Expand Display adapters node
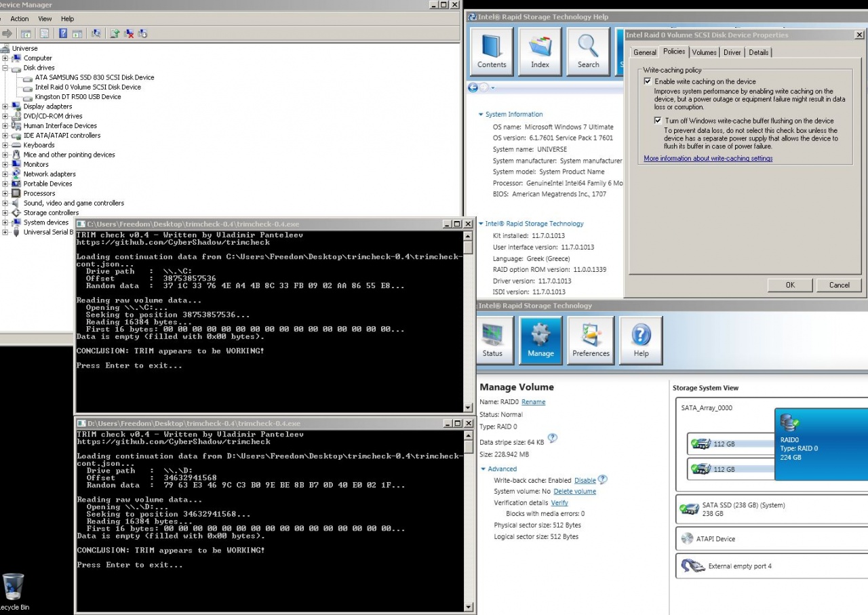The height and width of the screenshot is (615, 868). (5, 106)
